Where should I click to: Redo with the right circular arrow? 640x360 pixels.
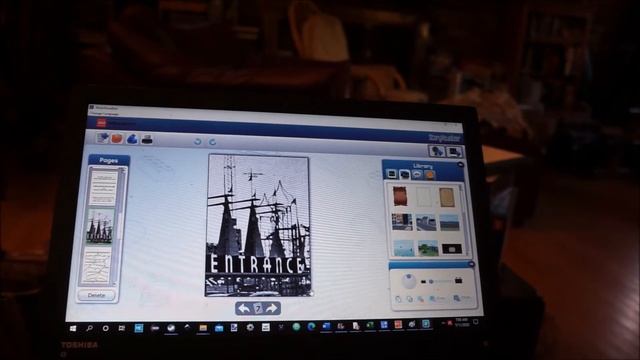tap(213, 142)
